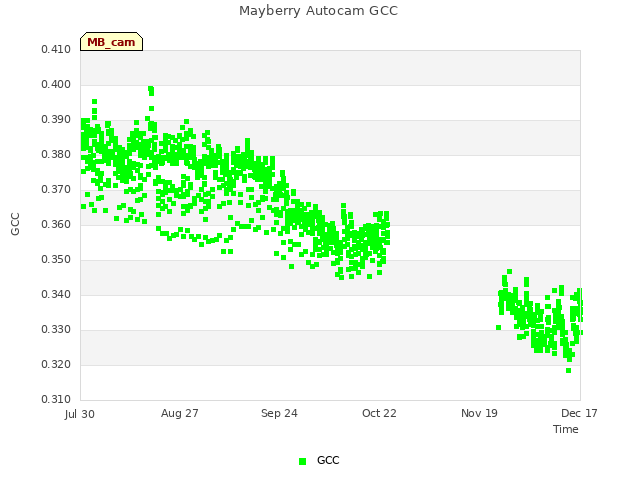Image resolution: width=640 pixels, height=480 pixels.
Task: Click the 0.360 y-axis value
Action: tap(56, 224)
